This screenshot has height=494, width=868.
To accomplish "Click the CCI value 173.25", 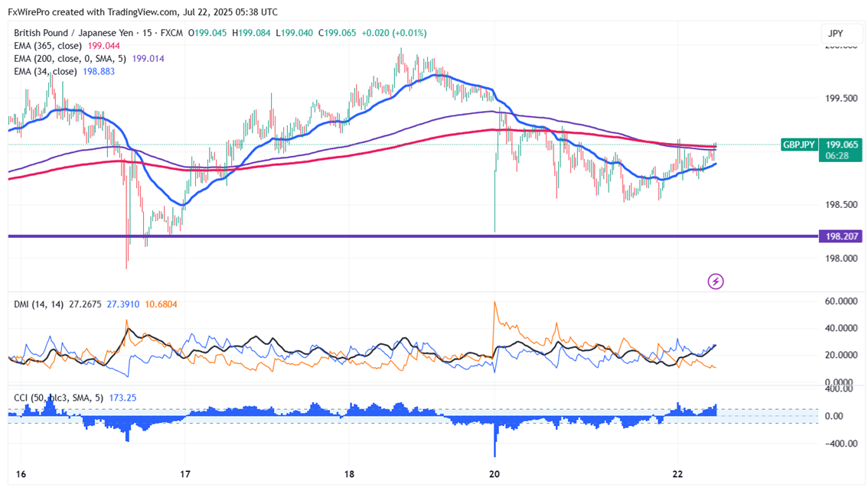I will coord(123,398).
